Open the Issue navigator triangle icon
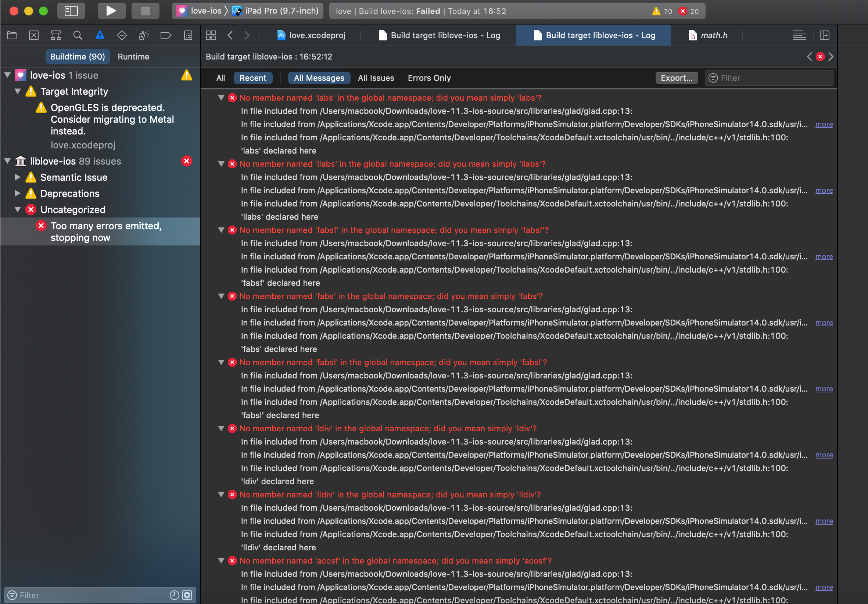This screenshot has width=868, height=604. click(x=100, y=36)
